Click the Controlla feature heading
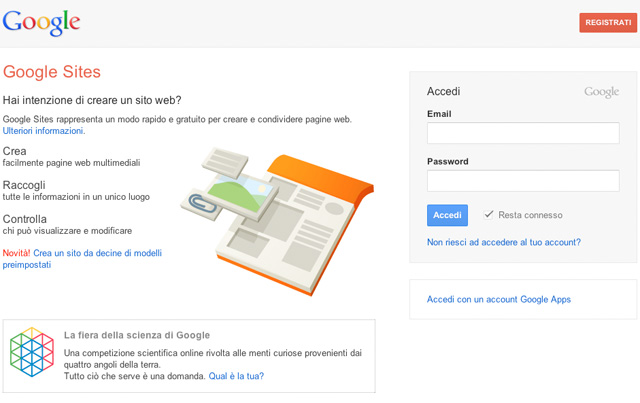This screenshot has height=403, width=640. [x=25, y=219]
